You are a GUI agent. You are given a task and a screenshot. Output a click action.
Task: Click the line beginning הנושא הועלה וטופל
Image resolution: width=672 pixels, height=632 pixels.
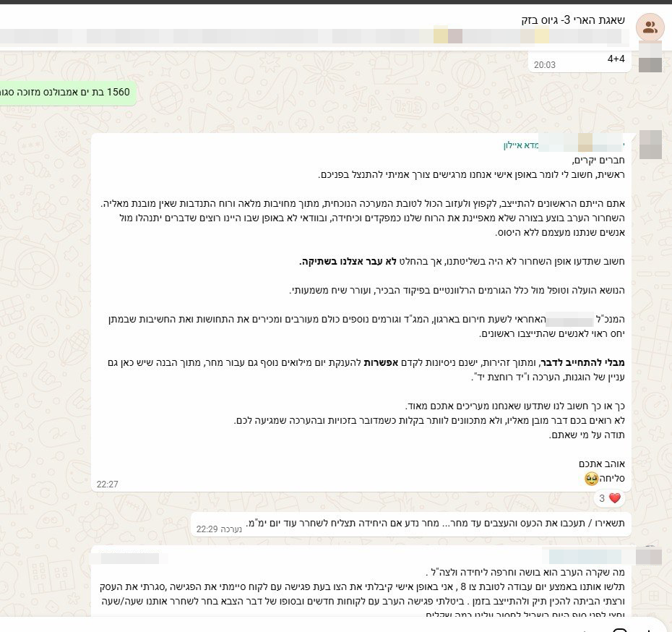pyautogui.click(x=457, y=290)
